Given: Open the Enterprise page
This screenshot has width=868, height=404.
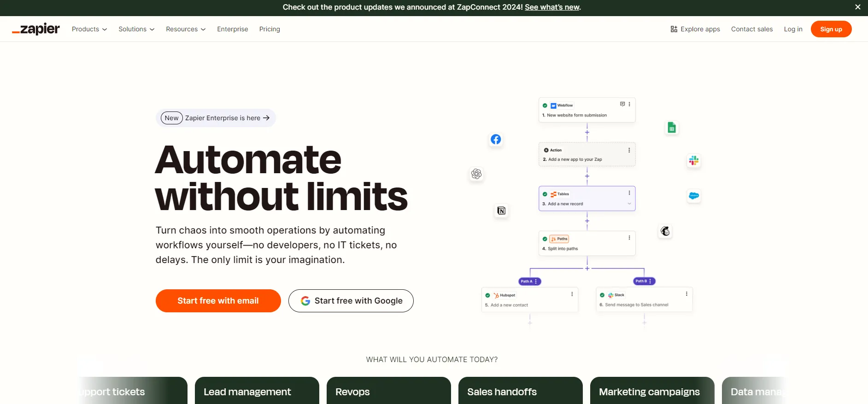Looking at the screenshot, I should 233,29.
